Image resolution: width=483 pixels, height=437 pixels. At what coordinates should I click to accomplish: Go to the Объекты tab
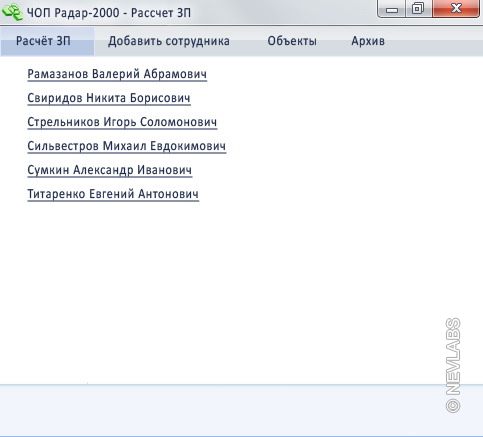292,41
